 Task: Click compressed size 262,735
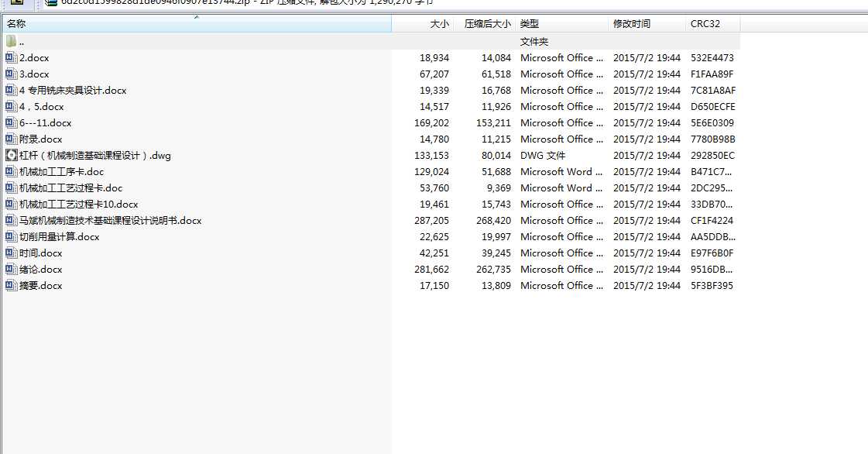494,269
